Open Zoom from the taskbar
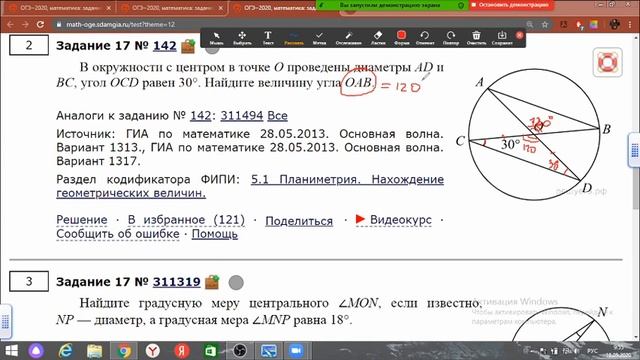Image resolution: width=640 pixels, height=360 pixels. pos(297,351)
